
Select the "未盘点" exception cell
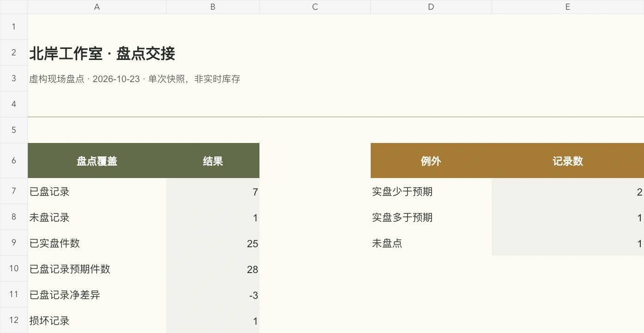click(x=431, y=243)
